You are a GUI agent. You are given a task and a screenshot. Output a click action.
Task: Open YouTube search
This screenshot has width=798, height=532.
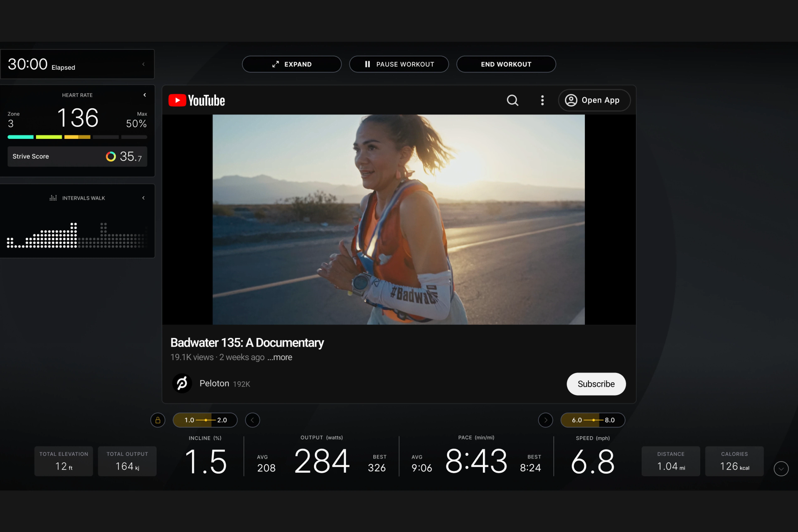(512, 100)
